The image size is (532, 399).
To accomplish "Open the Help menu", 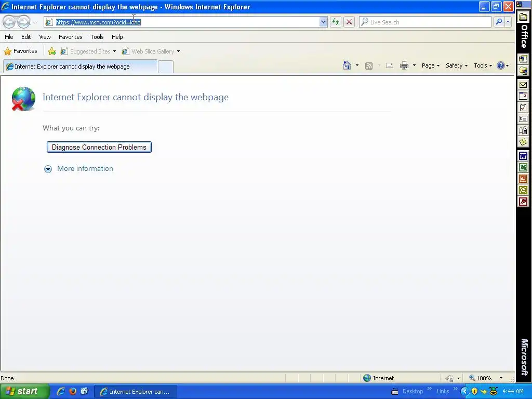I will click(x=117, y=37).
